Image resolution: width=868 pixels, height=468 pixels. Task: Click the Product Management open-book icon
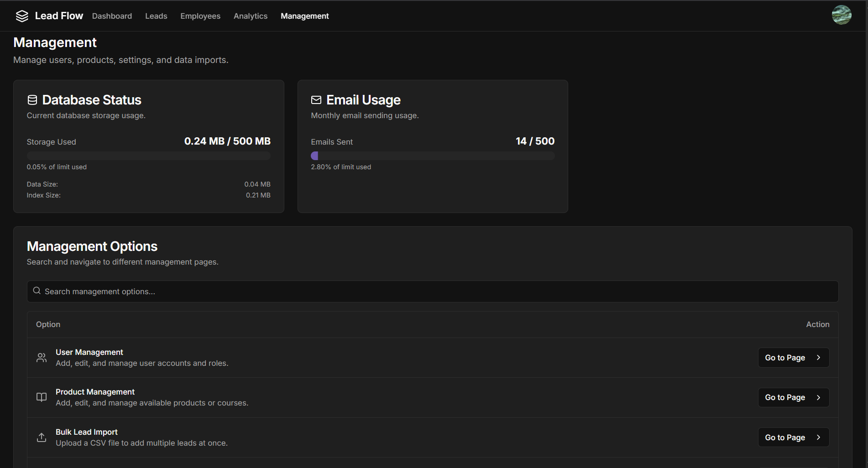pos(41,397)
